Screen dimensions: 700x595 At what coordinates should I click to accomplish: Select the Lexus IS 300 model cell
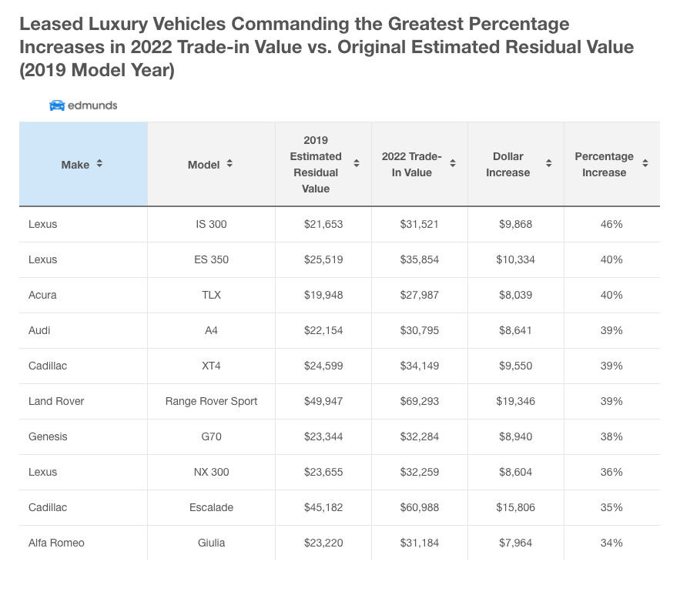coord(211,224)
